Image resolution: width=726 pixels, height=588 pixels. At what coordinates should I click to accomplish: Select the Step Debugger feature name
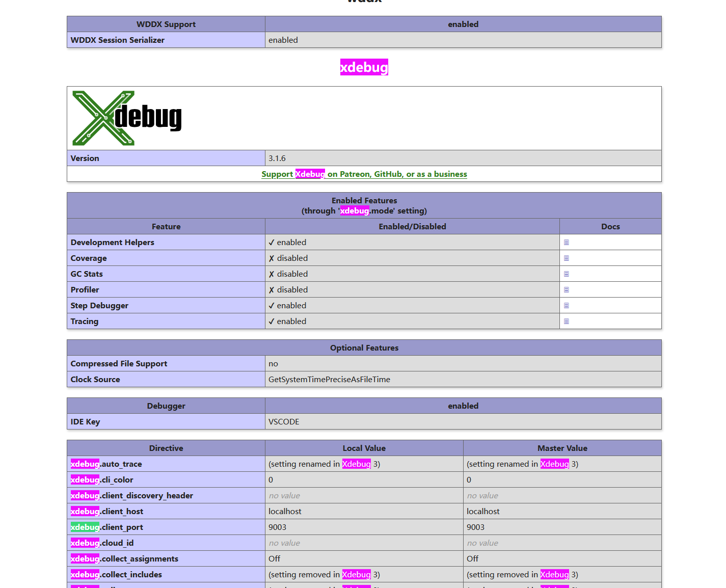point(99,306)
